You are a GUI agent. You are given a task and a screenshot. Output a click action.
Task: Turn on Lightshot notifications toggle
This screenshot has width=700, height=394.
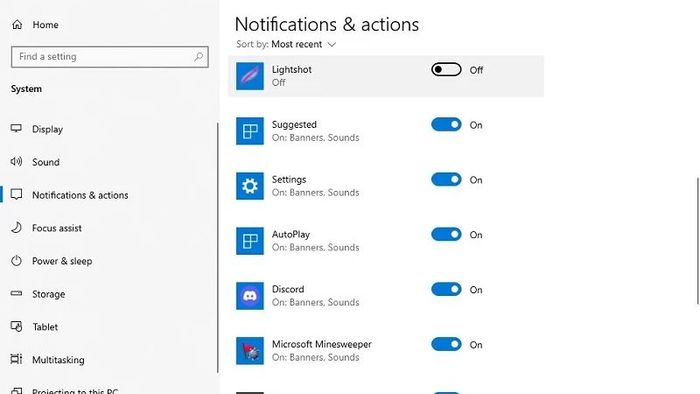pyautogui.click(x=446, y=70)
